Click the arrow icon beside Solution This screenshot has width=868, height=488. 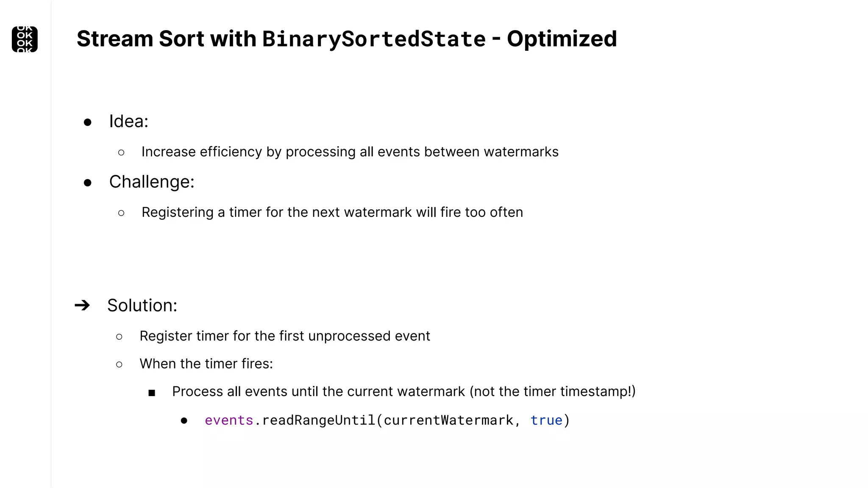[x=82, y=305]
